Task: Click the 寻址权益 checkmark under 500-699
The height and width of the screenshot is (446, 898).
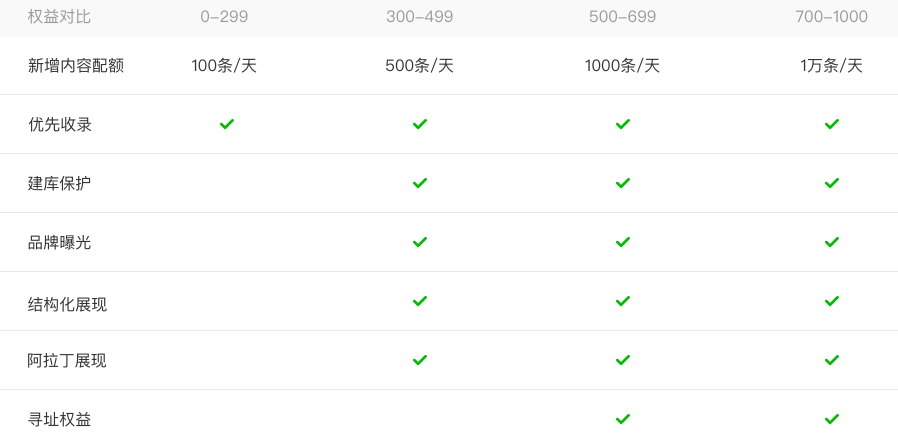Action: coord(623,419)
